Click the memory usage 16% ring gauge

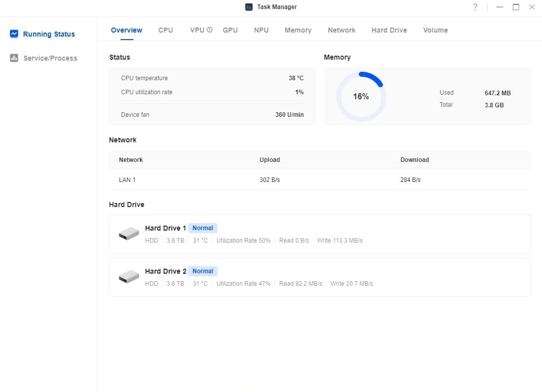point(361,96)
